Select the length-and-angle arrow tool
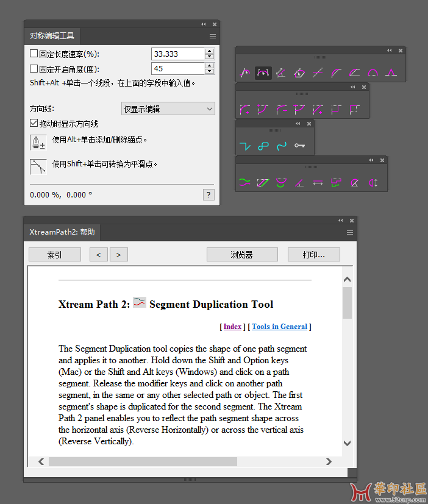 tap(281, 73)
